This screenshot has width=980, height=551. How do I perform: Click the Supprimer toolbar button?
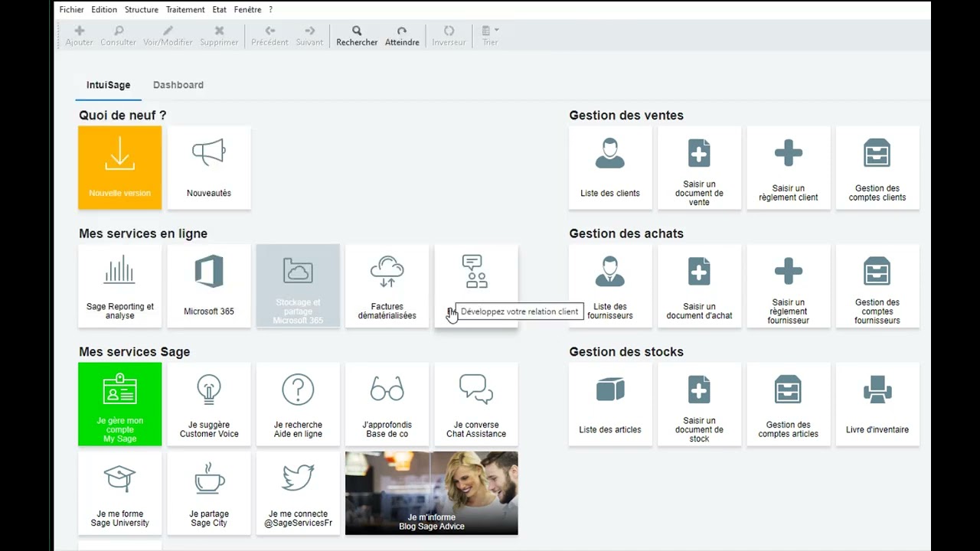point(219,35)
